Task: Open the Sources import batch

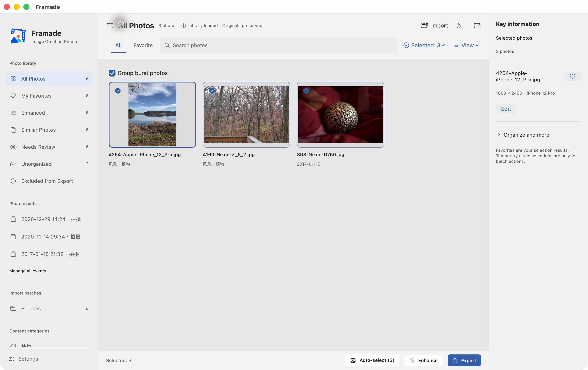Action: click(x=49, y=308)
